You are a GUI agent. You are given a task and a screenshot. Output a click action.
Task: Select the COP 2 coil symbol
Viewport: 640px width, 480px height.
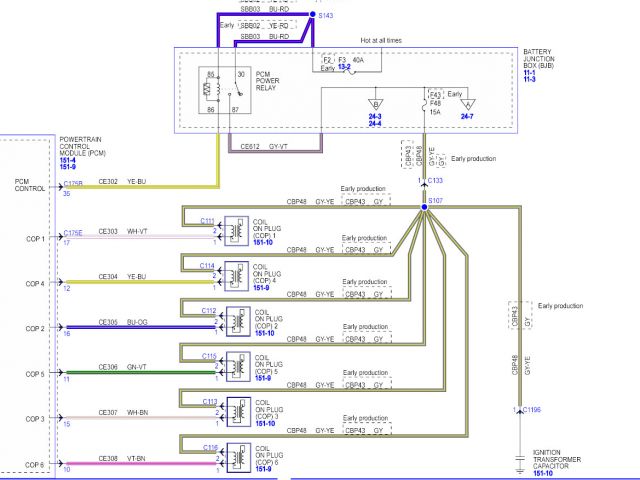[x=238, y=319]
